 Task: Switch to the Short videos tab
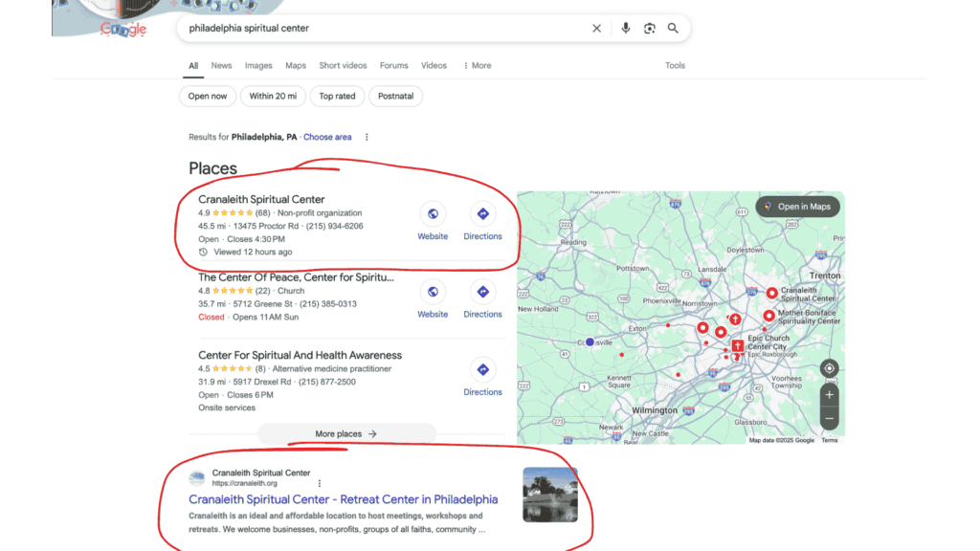(343, 66)
